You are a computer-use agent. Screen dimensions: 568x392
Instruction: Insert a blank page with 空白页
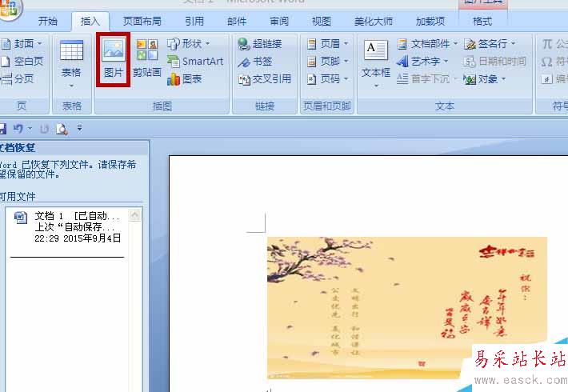tap(22, 62)
